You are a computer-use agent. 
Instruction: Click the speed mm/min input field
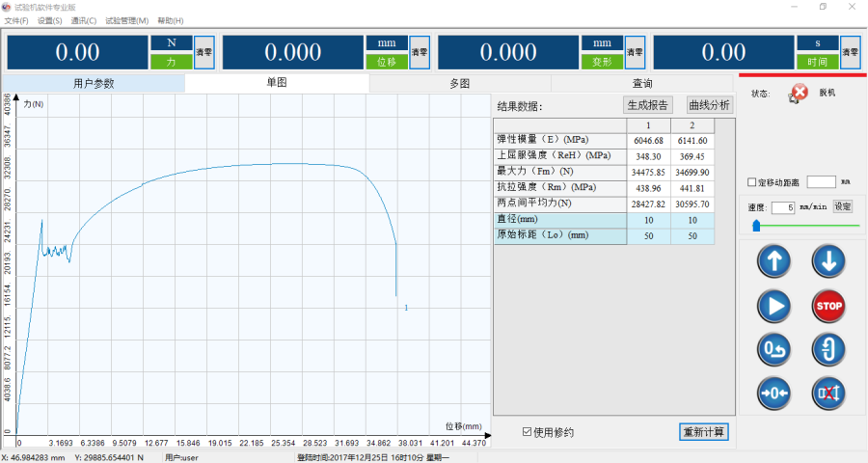[782, 207]
